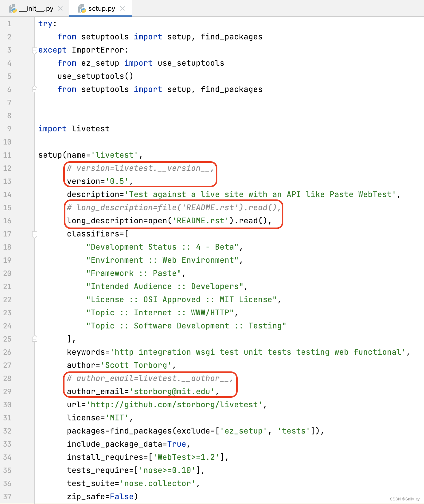Click 'classifiers=[' on line 17

98,234
